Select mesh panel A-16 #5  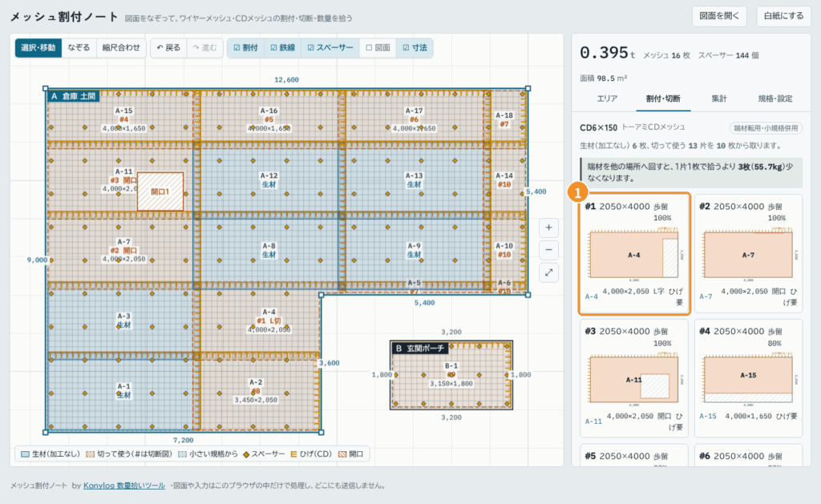(269, 119)
